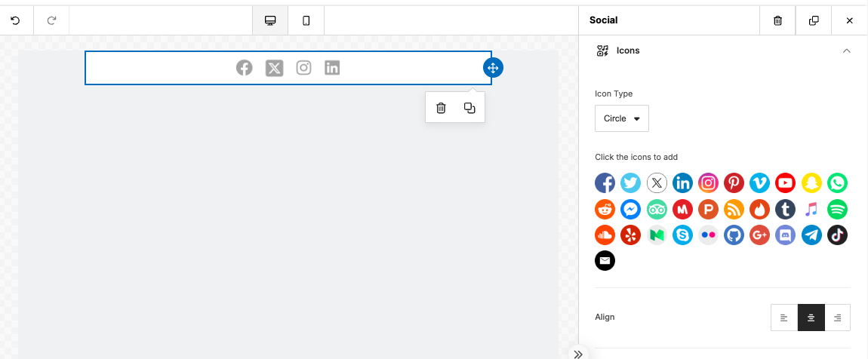Duplicate the block from the floating toolbar

pyautogui.click(x=469, y=108)
